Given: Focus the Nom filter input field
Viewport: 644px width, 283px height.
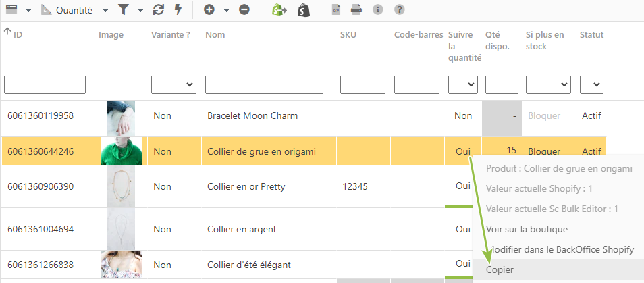Looking at the screenshot, I should pos(264,84).
